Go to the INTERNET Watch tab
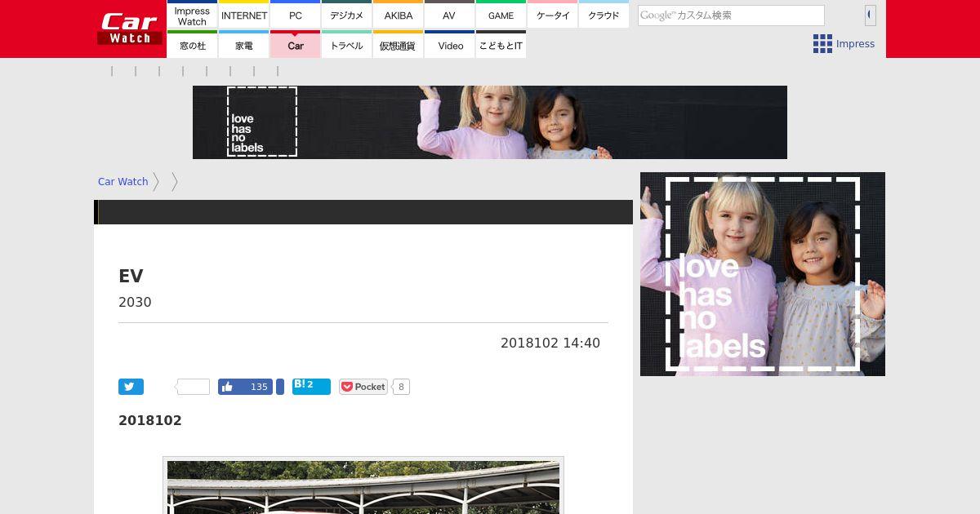980x514 pixels. [244, 16]
